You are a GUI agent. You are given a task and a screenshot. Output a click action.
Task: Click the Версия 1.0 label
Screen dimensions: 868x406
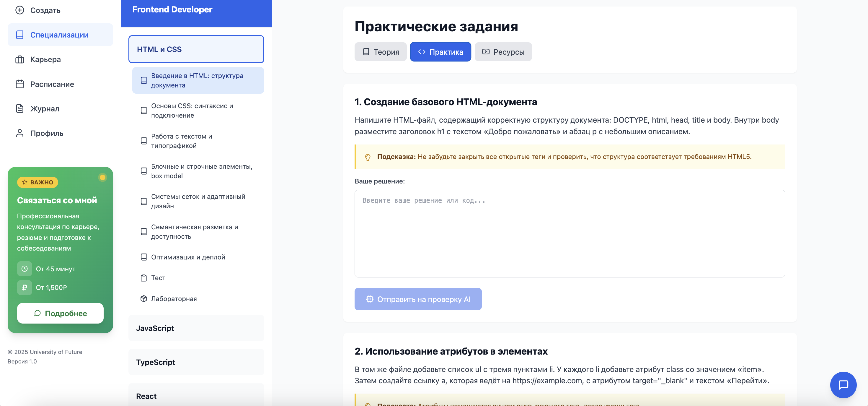pyautogui.click(x=22, y=361)
